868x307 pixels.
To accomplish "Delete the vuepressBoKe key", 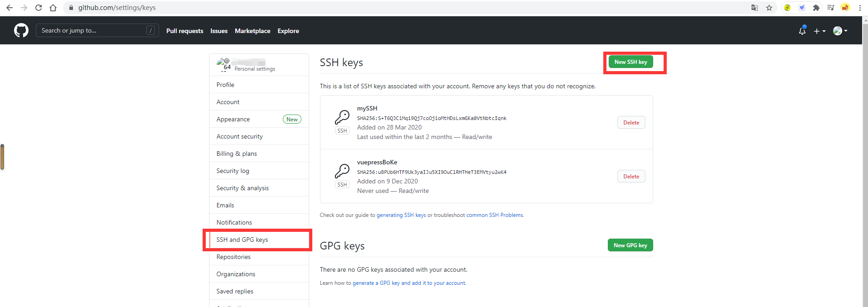I will pyautogui.click(x=631, y=176).
